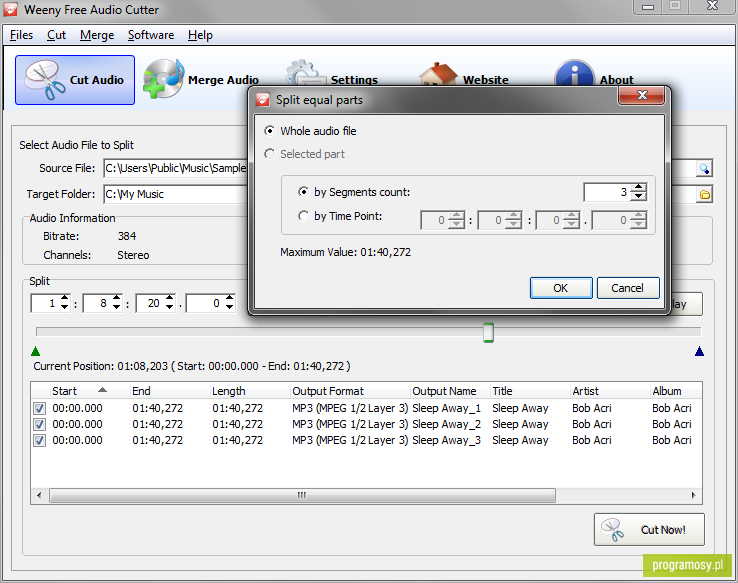Click the Split seconds value 20
This screenshot has height=583, width=738.
click(x=153, y=303)
